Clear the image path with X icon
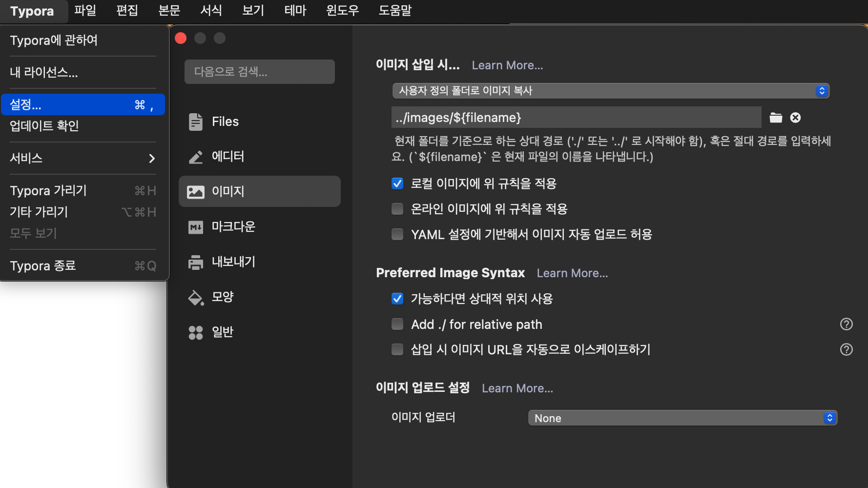 pyautogui.click(x=795, y=118)
